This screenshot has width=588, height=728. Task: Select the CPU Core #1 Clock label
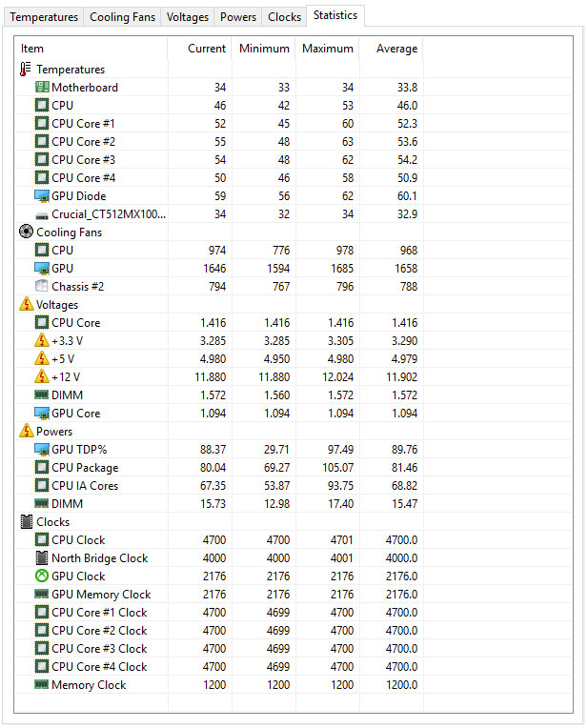click(99, 613)
